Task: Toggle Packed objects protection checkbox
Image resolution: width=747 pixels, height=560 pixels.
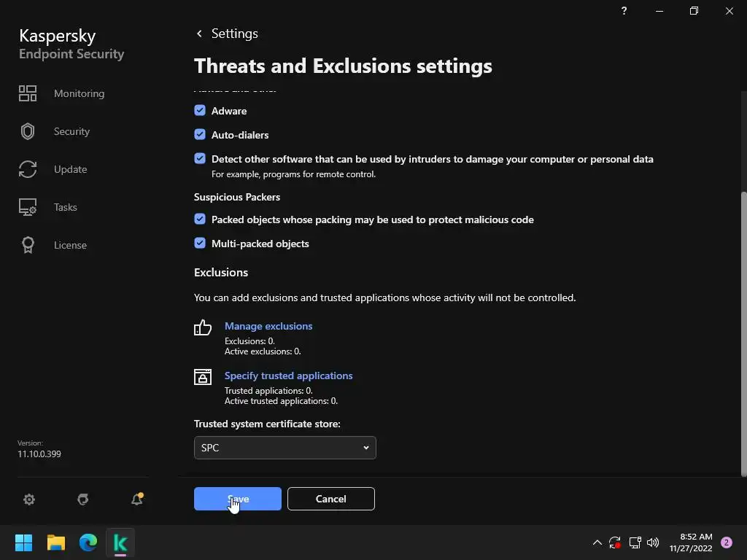Action: (200, 219)
